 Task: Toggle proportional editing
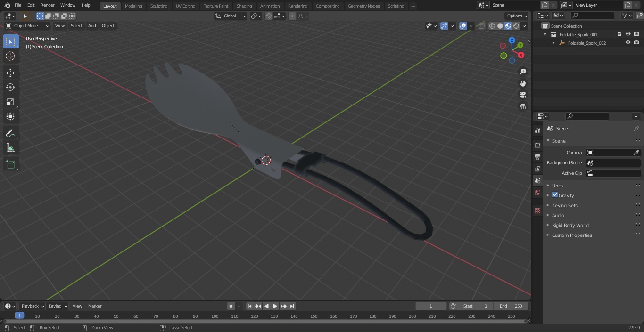click(292, 16)
